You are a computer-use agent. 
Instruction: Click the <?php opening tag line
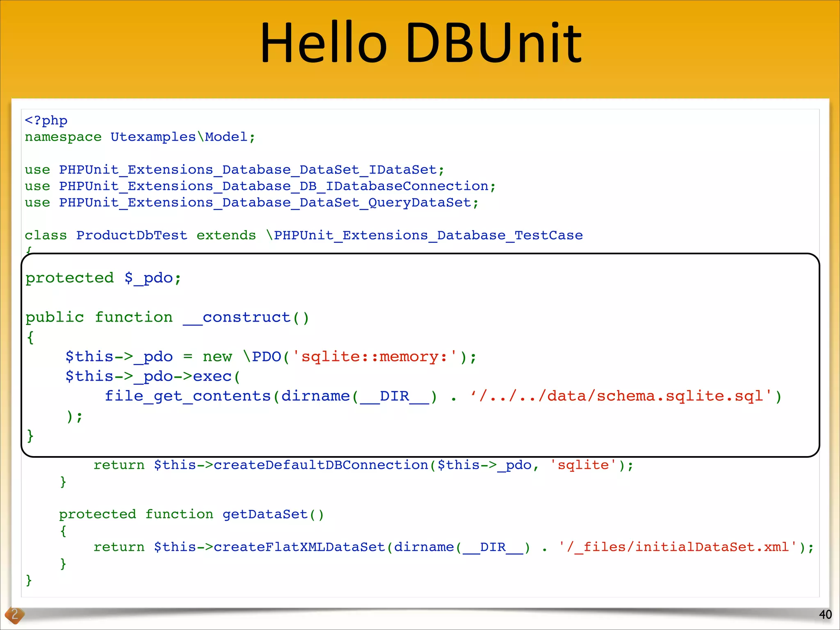(46, 121)
